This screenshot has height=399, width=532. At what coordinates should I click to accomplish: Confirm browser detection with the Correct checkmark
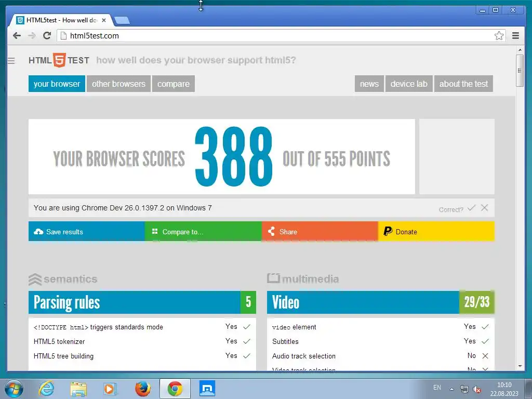click(471, 208)
